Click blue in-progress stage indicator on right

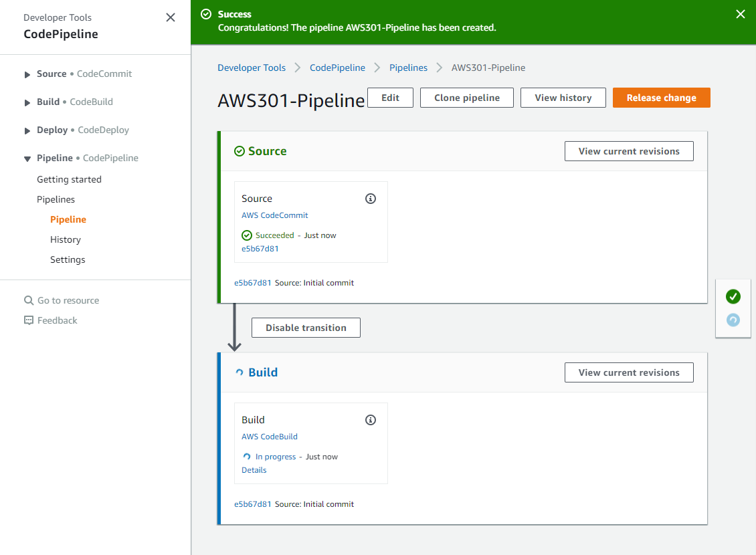(733, 320)
